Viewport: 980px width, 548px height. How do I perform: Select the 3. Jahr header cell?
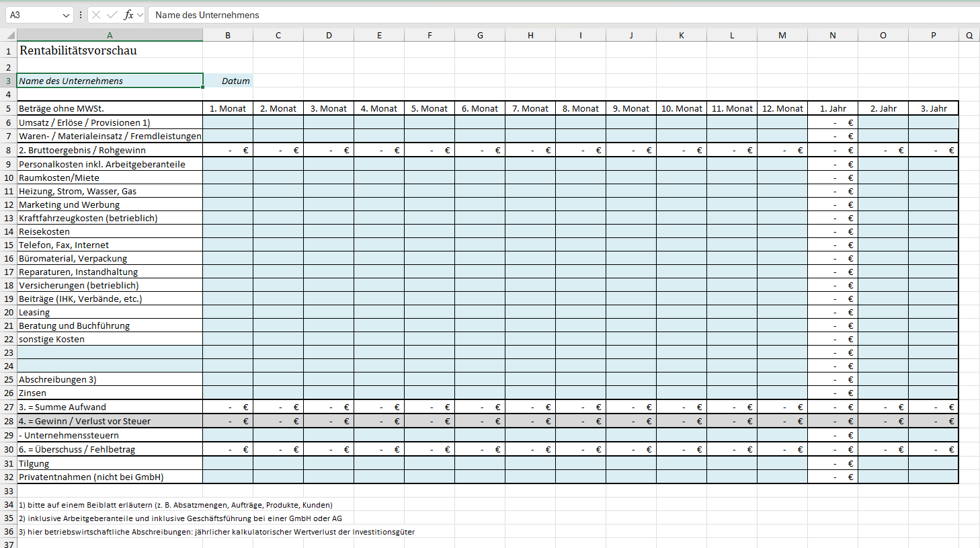pos(933,108)
